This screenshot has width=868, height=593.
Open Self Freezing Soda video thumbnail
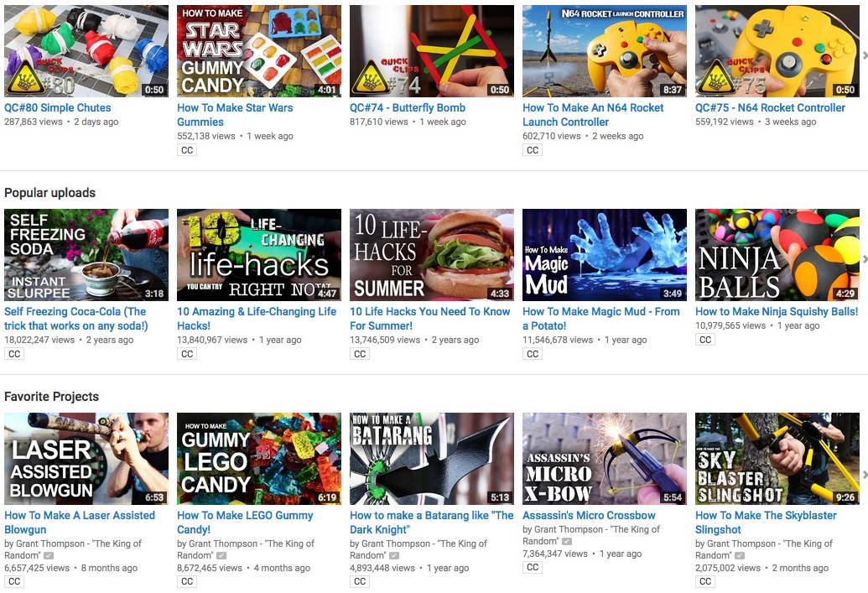pyautogui.click(x=86, y=255)
